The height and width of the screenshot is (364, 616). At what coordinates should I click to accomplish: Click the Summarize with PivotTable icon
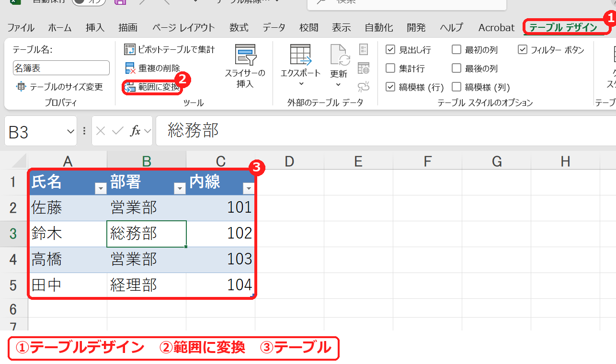[x=130, y=49]
